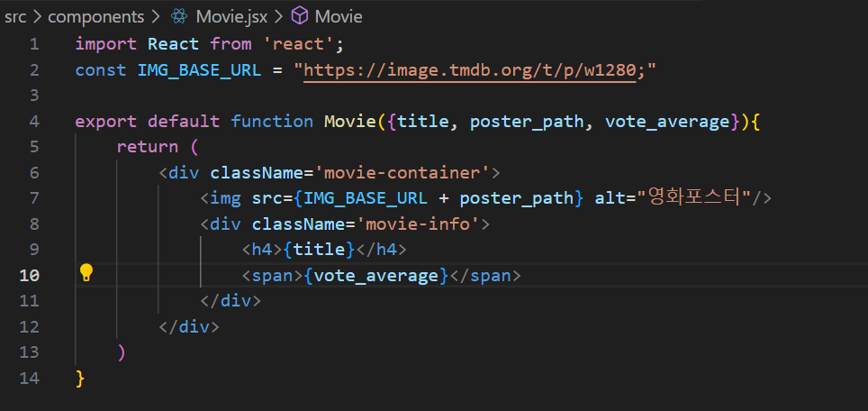Click line number 9 in the gutter
Screen dimensions: 868x411
(x=34, y=250)
